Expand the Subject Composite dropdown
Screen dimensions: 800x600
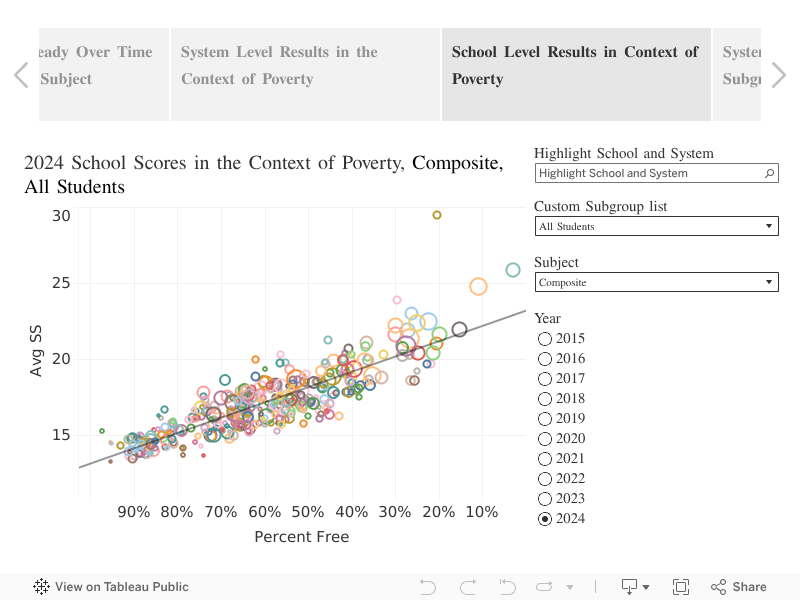pyautogui.click(x=656, y=283)
